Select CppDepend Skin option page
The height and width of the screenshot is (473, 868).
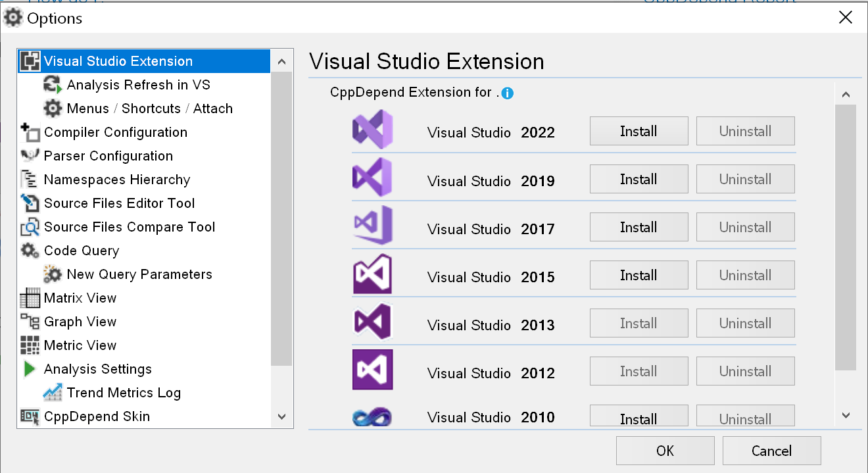97,416
